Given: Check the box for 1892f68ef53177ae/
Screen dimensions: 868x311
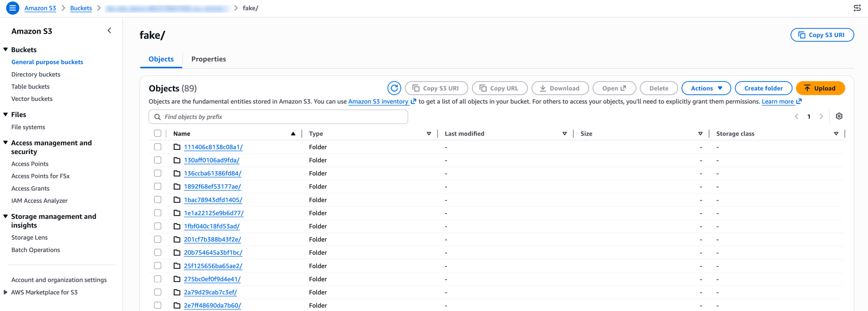Looking at the screenshot, I should (x=158, y=187).
